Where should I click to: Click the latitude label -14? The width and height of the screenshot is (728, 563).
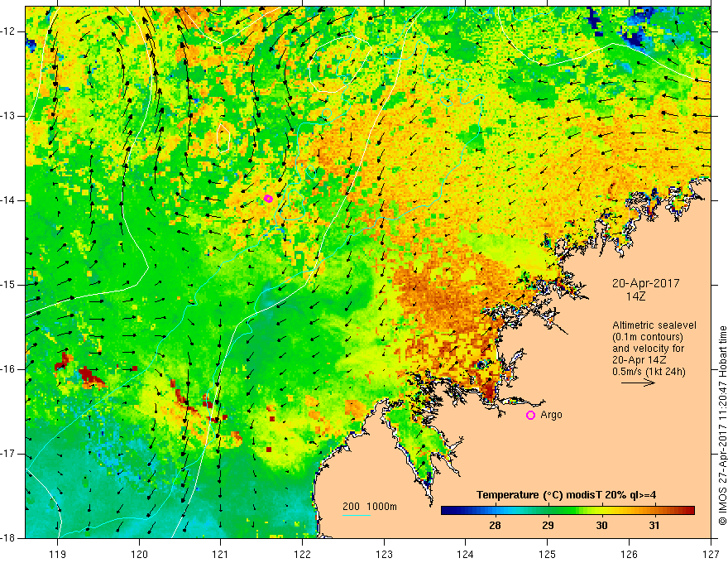point(8,200)
